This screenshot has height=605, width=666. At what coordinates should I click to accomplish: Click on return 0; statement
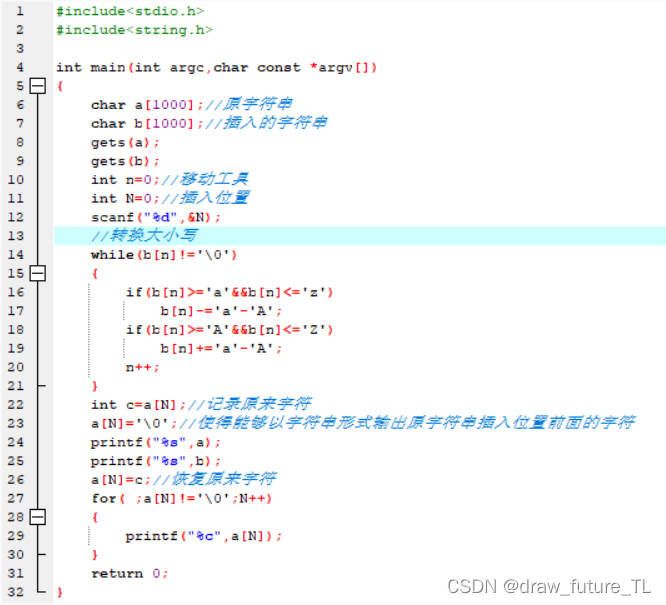[x=130, y=574]
